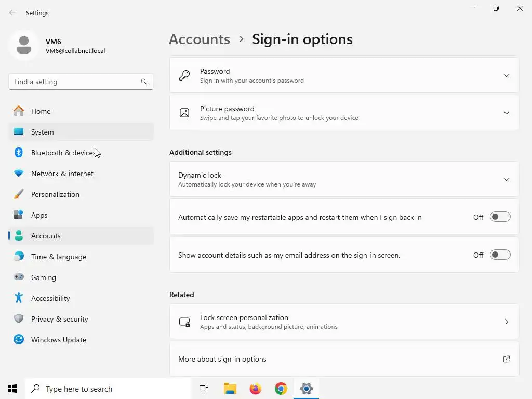Image resolution: width=532 pixels, height=399 pixels.
Task: Click the Privacy & security shield icon
Action: pos(19,318)
